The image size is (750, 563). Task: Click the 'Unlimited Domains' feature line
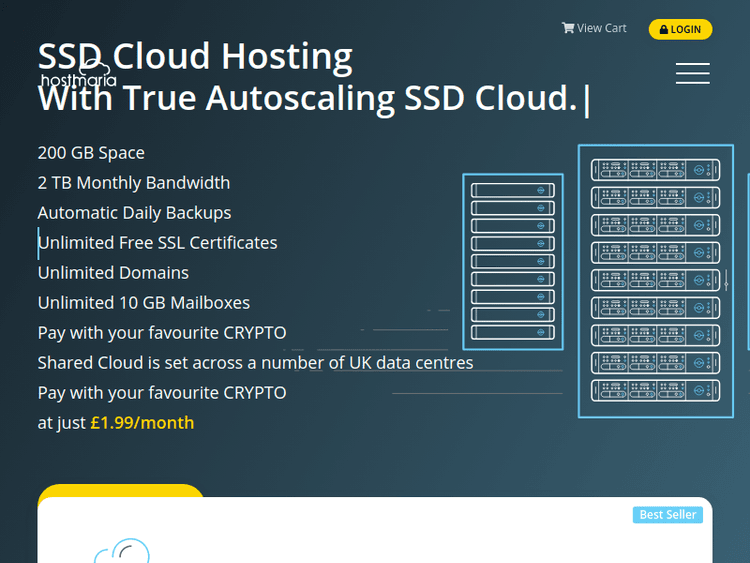coord(113,273)
